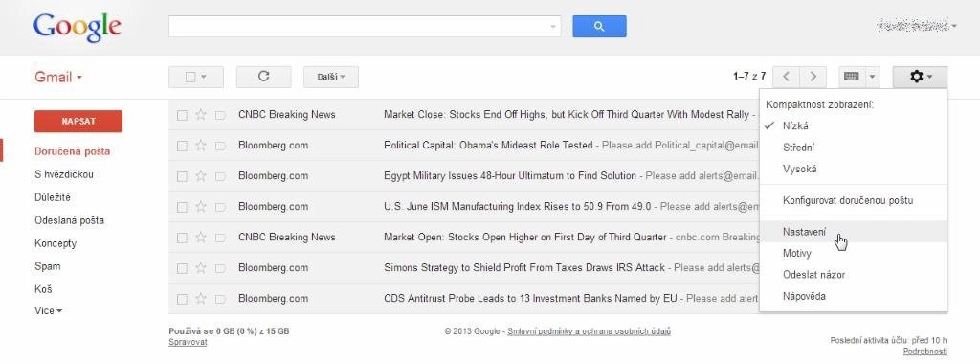Star the U.S. June ISM Manufacturing message

pyautogui.click(x=201, y=206)
